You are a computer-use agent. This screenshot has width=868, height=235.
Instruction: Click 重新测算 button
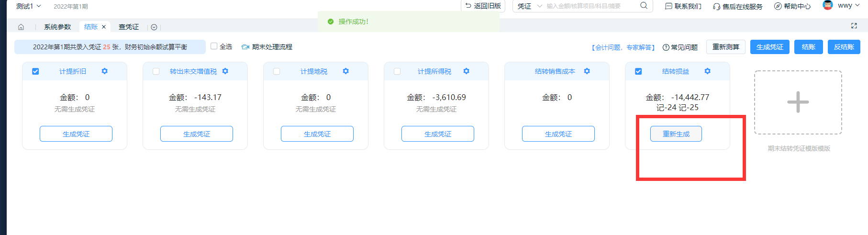pyautogui.click(x=726, y=47)
